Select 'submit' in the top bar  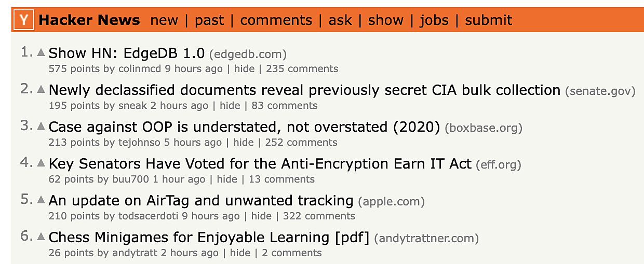point(488,20)
